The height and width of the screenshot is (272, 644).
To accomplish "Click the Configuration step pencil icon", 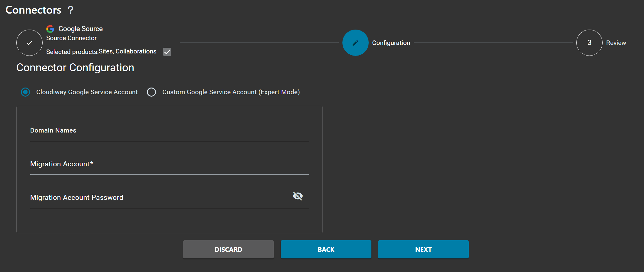I will coord(355,43).
